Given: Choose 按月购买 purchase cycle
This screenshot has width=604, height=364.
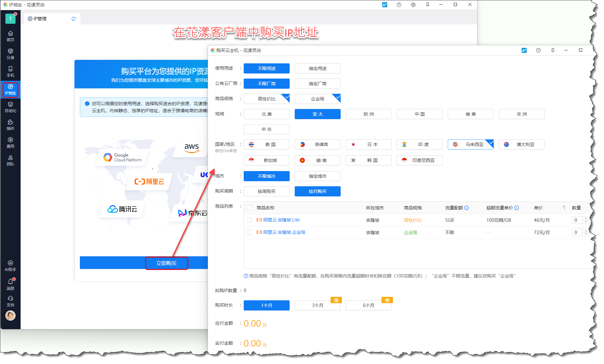Looking at the screenshot, I should tap(318, 191).
